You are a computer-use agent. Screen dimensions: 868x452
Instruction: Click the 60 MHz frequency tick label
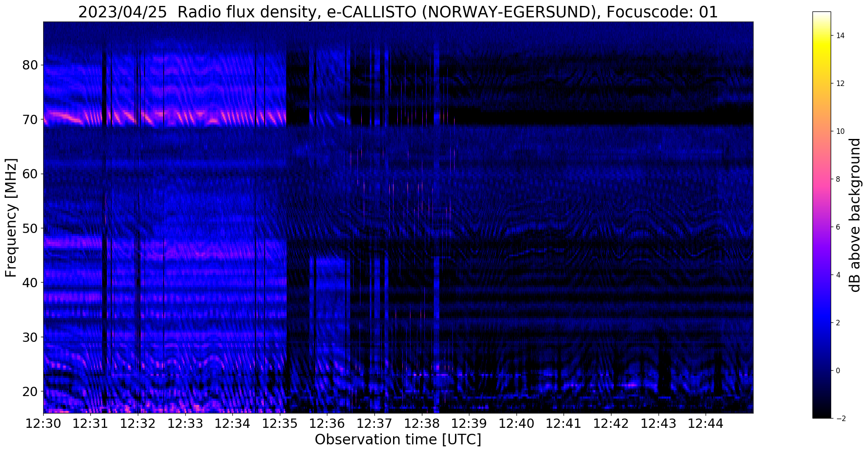click(x=30, y=174)
